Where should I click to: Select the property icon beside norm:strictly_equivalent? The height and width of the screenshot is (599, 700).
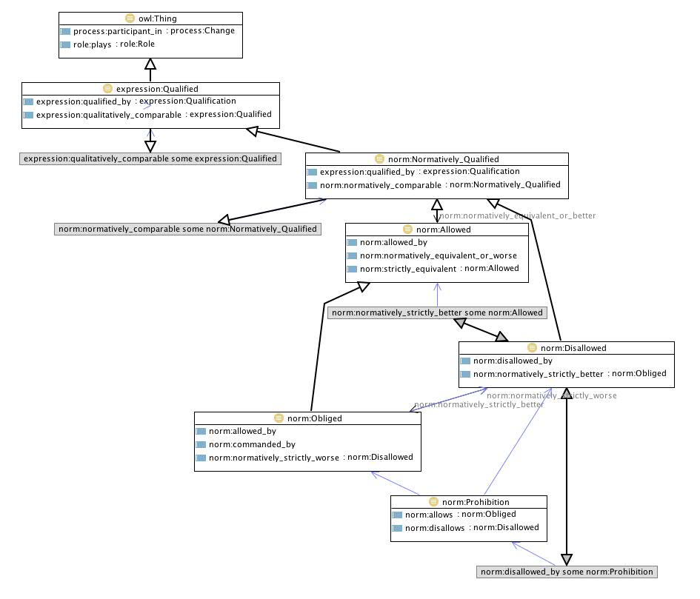tap(353, 269)
